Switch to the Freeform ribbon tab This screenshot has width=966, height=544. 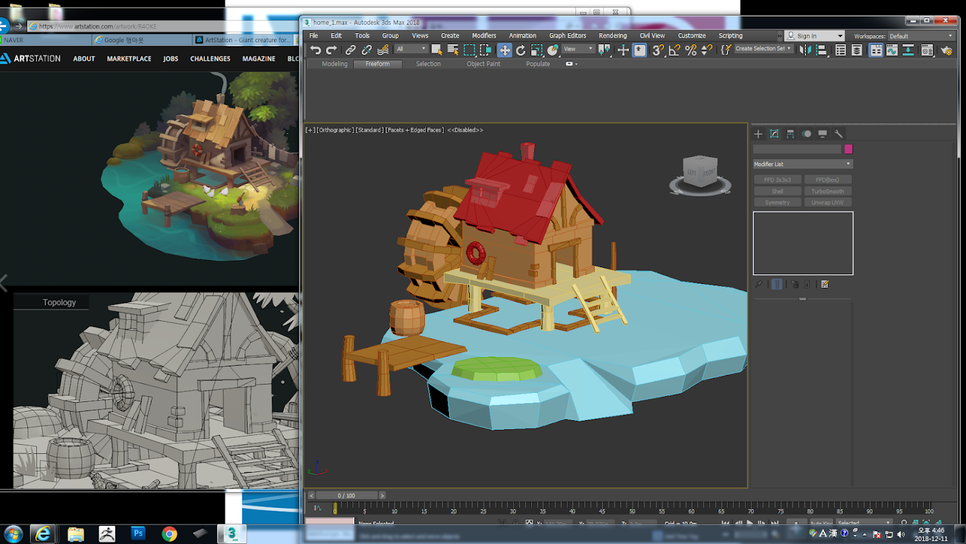click(x=377, y=64)
